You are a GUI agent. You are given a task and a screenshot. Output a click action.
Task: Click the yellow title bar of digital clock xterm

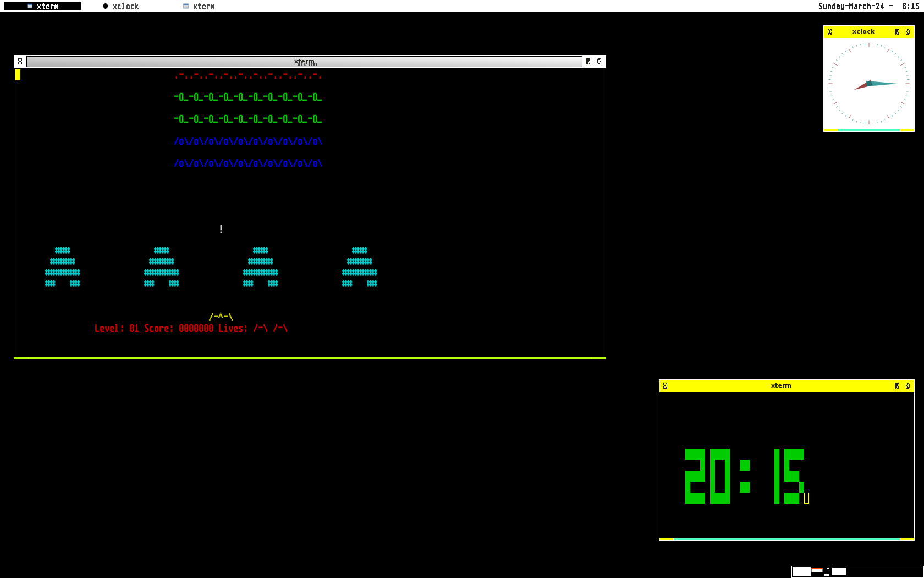pos(781,385)
